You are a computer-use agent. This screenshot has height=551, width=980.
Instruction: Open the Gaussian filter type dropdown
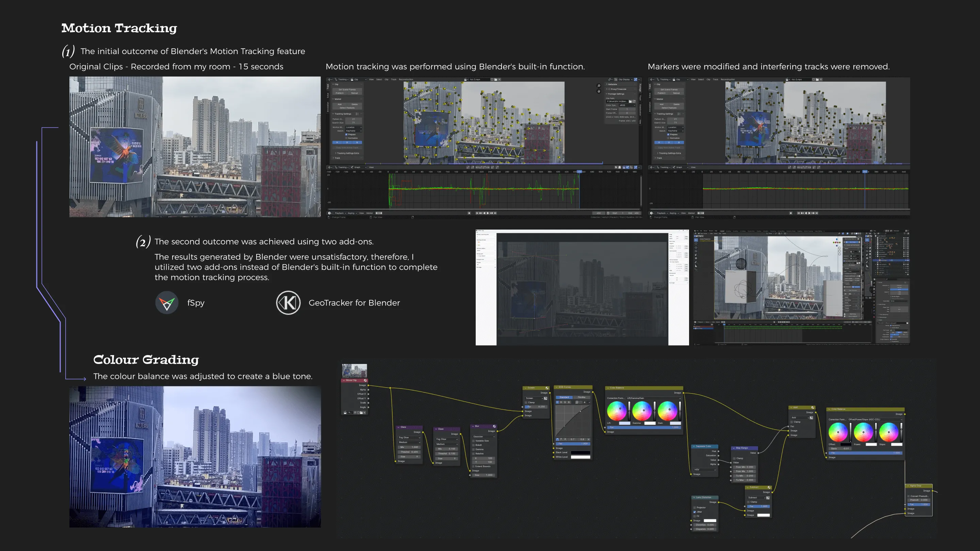click(483, 436)
